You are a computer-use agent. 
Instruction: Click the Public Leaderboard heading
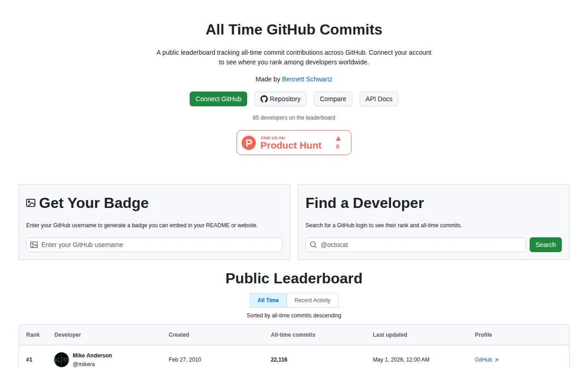pyautogui.click(x=294, y=278)
